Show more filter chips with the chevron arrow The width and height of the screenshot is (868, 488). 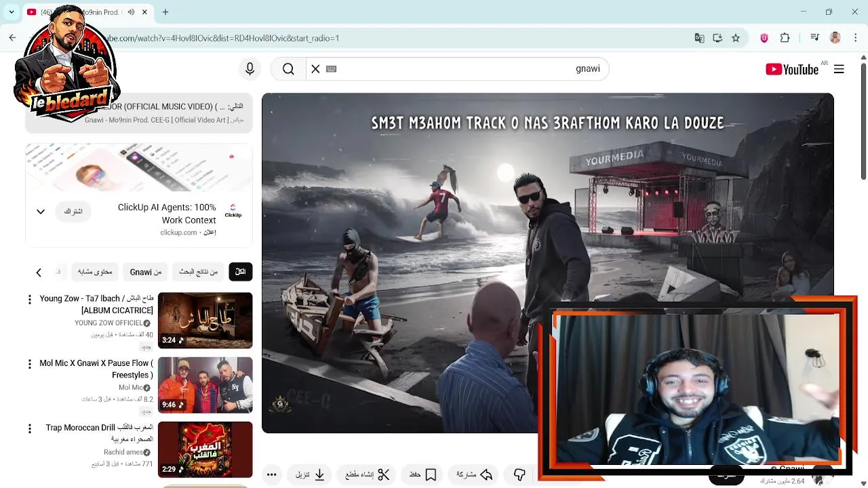pos(39,272)
